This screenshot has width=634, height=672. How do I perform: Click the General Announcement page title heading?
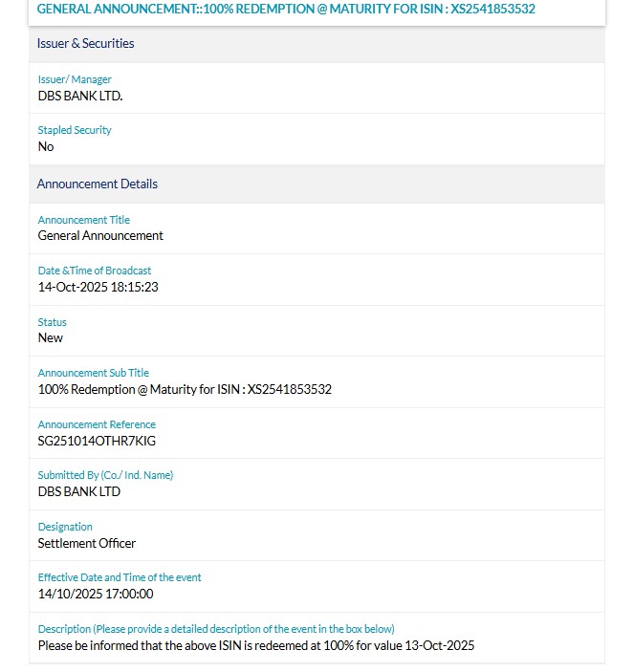(x=286, y=10)
